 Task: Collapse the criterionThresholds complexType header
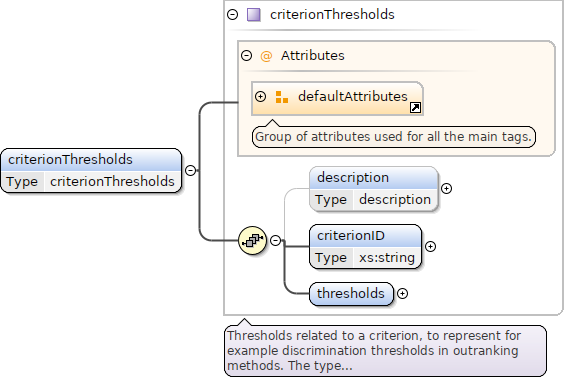click(x=233, y=14)
